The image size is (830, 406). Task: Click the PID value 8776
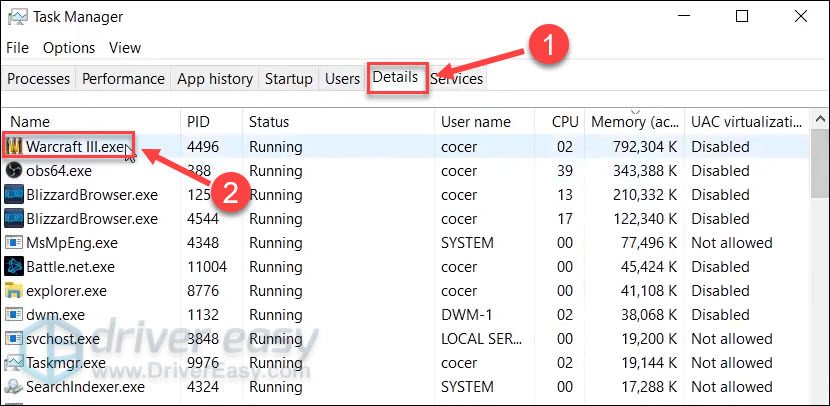point(203,291)
